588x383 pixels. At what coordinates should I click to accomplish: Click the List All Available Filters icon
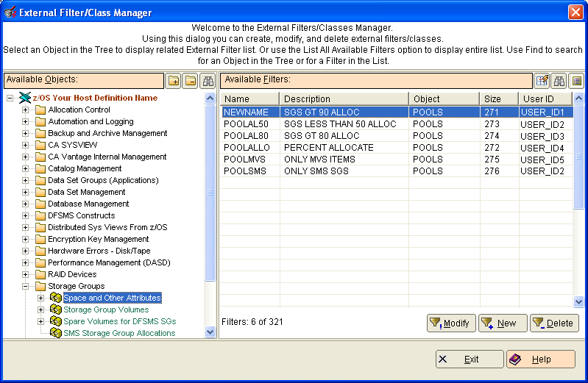[x=577, y=81]
